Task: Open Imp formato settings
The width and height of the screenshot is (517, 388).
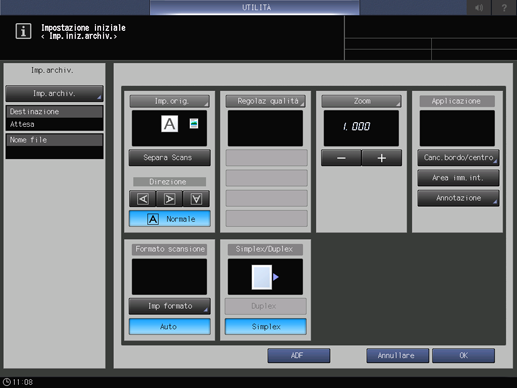Action: pos(170,306)
